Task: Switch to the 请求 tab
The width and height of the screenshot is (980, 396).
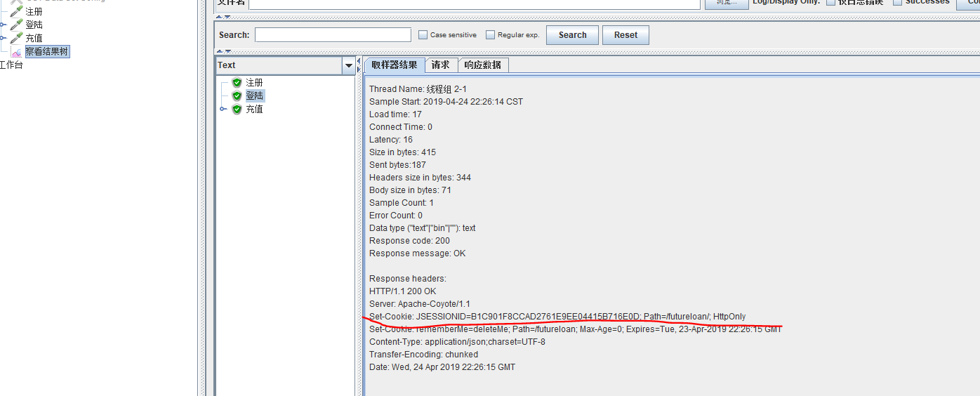Action: 441,65
